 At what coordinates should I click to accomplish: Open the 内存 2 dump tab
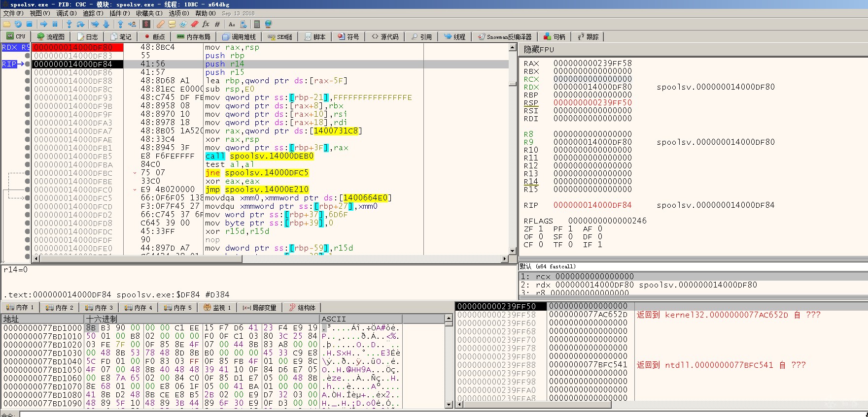tap(59, 308)
